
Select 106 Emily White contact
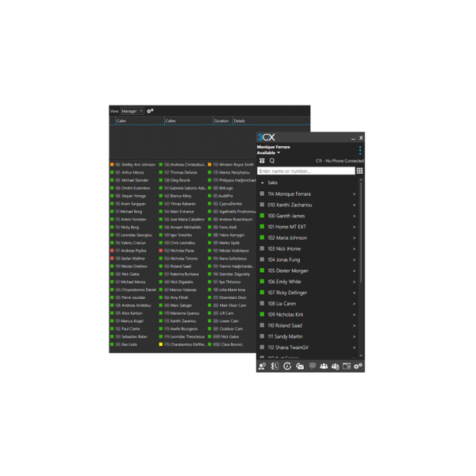coord(308,282)
